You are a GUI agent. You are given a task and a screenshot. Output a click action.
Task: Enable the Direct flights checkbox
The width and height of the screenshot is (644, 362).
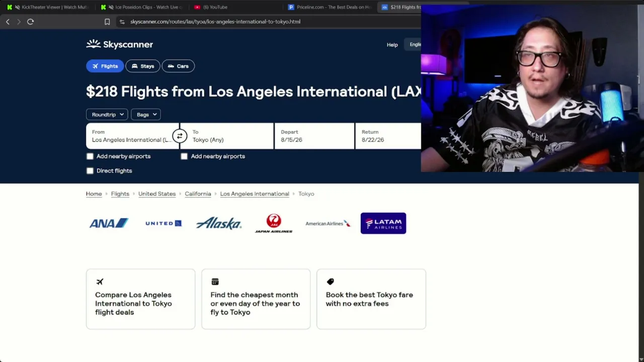tap(90, 171)
